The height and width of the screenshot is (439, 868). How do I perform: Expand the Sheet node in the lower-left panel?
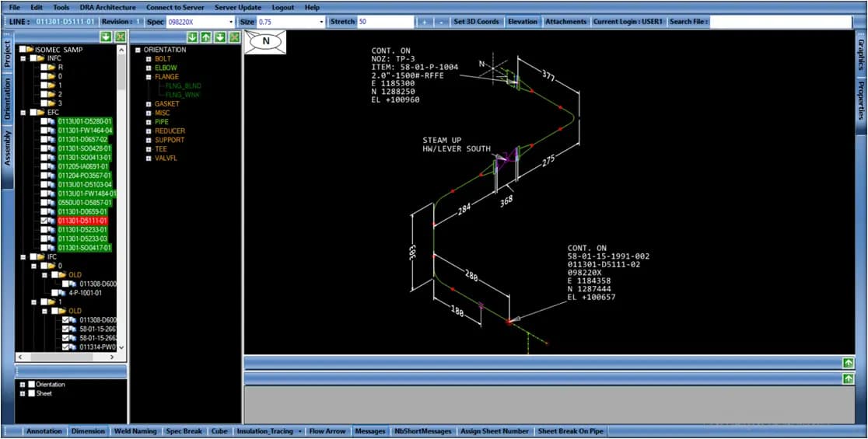22,393
